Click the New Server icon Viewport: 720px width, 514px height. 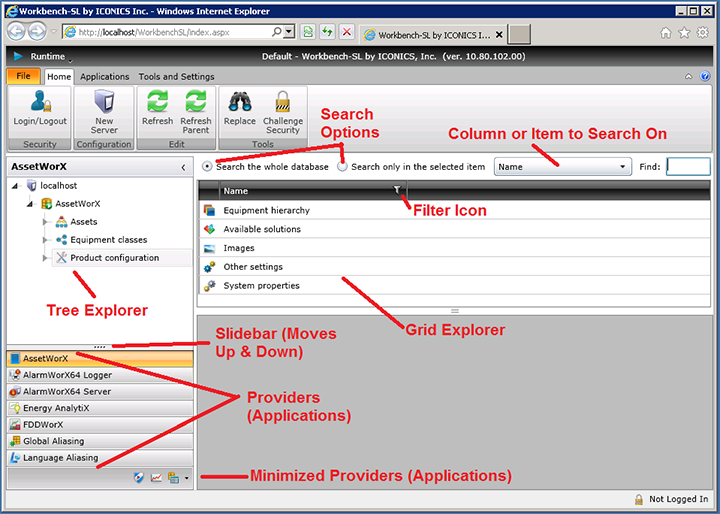pos(104,102)
